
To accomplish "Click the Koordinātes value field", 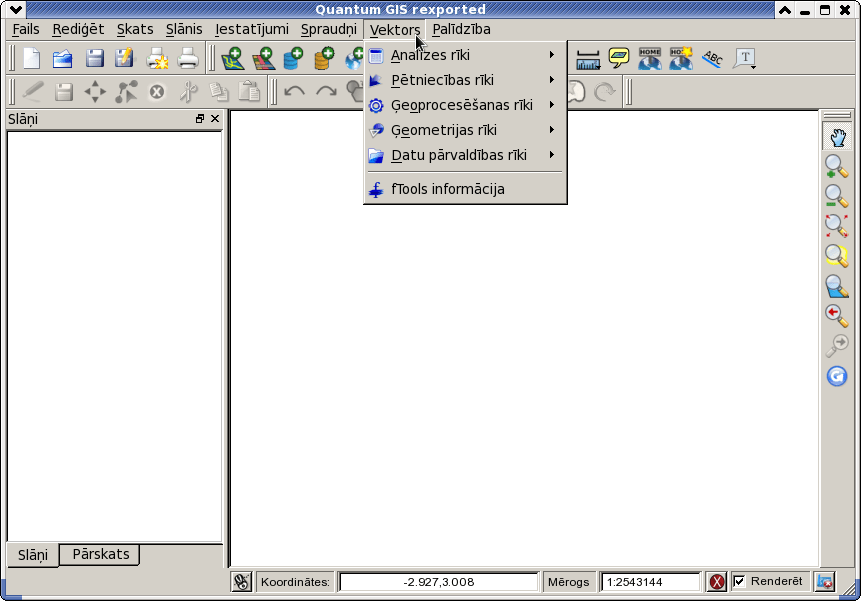I will [438, 582].
